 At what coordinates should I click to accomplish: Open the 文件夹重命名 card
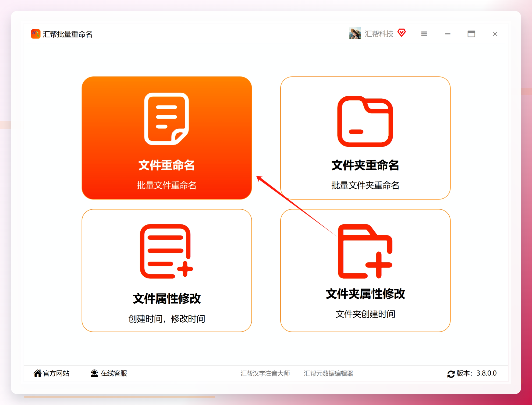[x=365, y=138]
